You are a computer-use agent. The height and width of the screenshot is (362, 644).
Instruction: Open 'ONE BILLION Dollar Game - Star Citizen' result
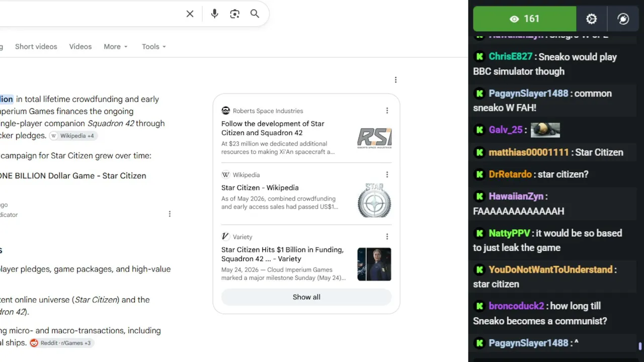pos(73,175)
